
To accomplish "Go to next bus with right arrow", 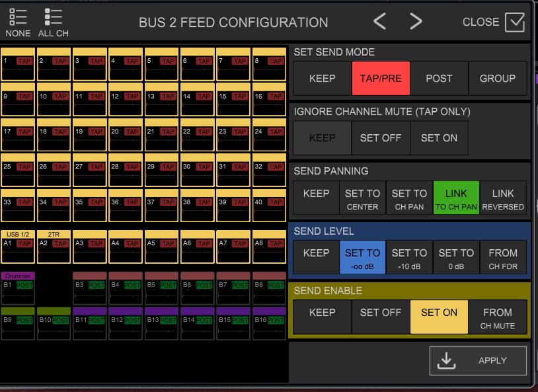I will pyautogui.click(x=416, y=21).
